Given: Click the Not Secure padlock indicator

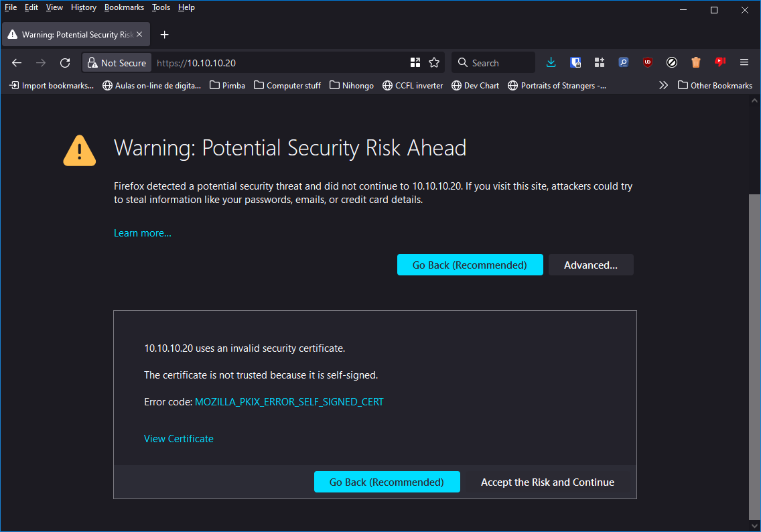Looking at the screenshot, I should tap(116, 62).
